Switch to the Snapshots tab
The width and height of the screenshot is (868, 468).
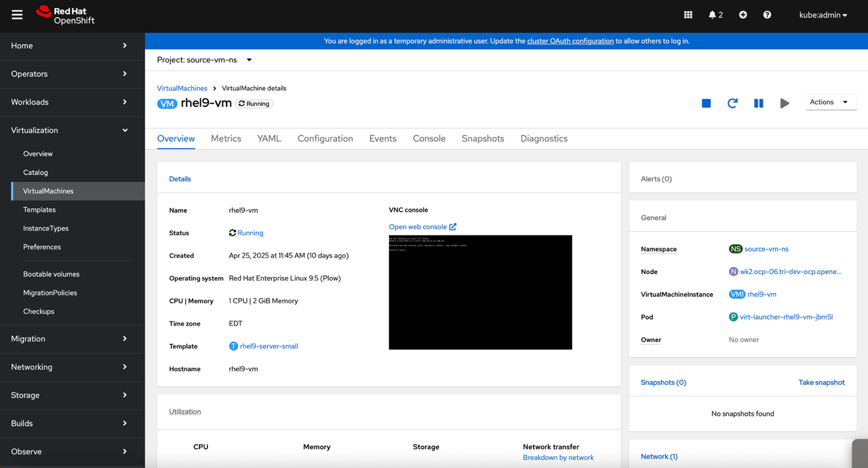pos(483,139)
